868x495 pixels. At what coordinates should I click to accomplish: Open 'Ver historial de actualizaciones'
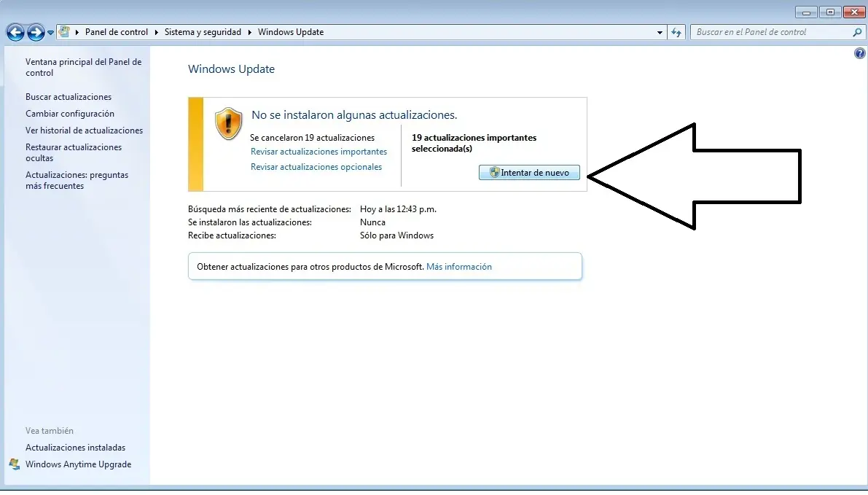[84, 130]
